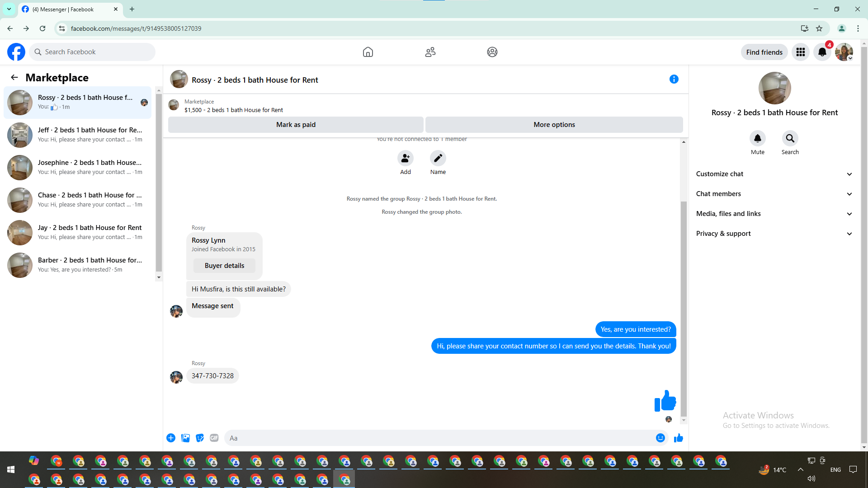Open the Friends icon in top navigation
Image resolution: width=868 pixels, height=488 pixels.
[430, 52]
